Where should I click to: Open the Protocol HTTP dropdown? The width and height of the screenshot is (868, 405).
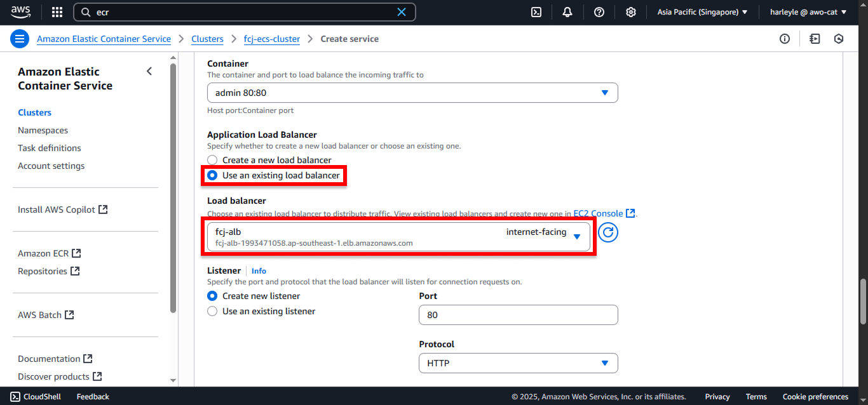point(519,363)
